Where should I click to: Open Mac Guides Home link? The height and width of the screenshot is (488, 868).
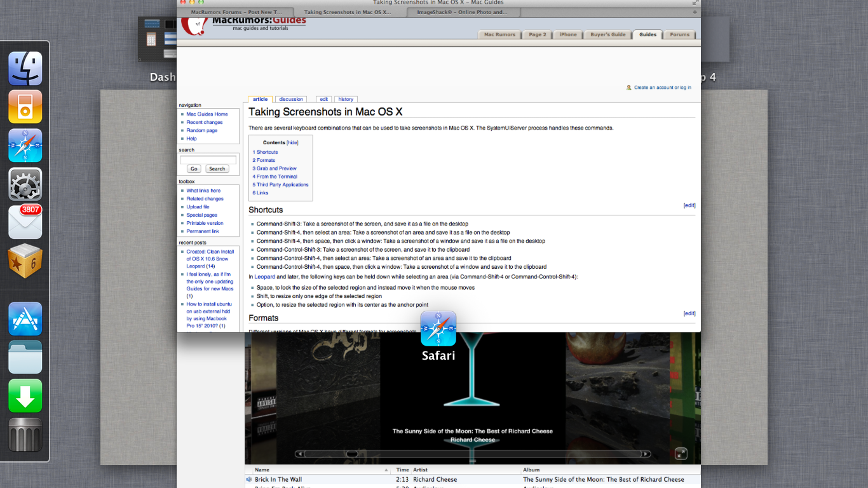pyautogui.click(x=207, y=114)
